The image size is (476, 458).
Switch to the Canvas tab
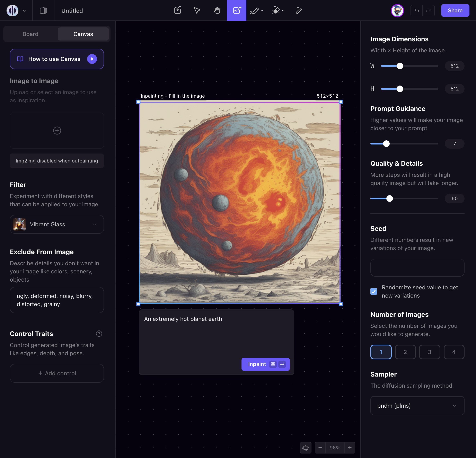pos(83,34)
